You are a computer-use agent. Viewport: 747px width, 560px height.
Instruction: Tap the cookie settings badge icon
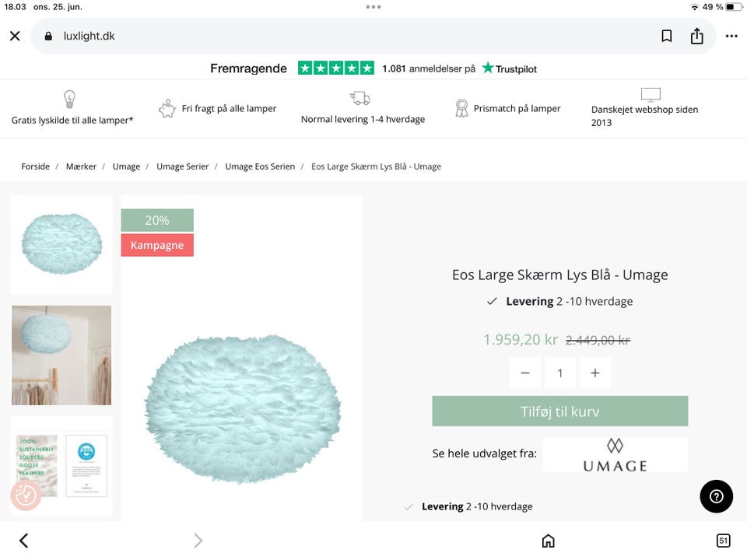(x=26, y=495)
